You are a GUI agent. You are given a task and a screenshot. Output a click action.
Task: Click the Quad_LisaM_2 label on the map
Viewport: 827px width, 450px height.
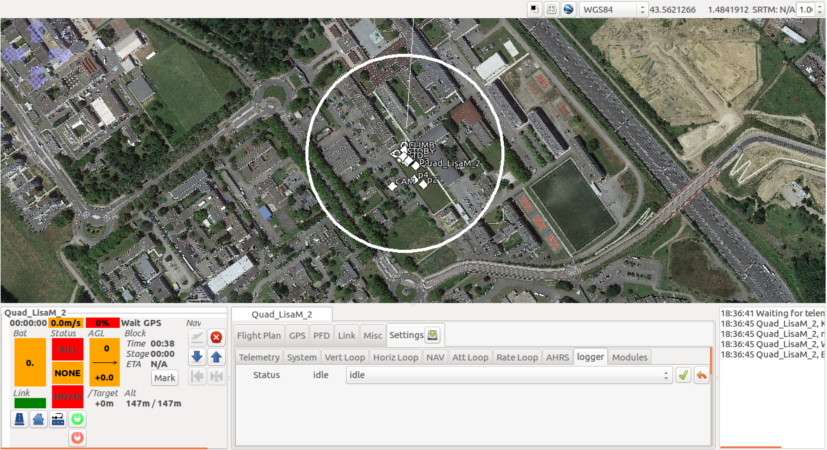coord(452,164)
